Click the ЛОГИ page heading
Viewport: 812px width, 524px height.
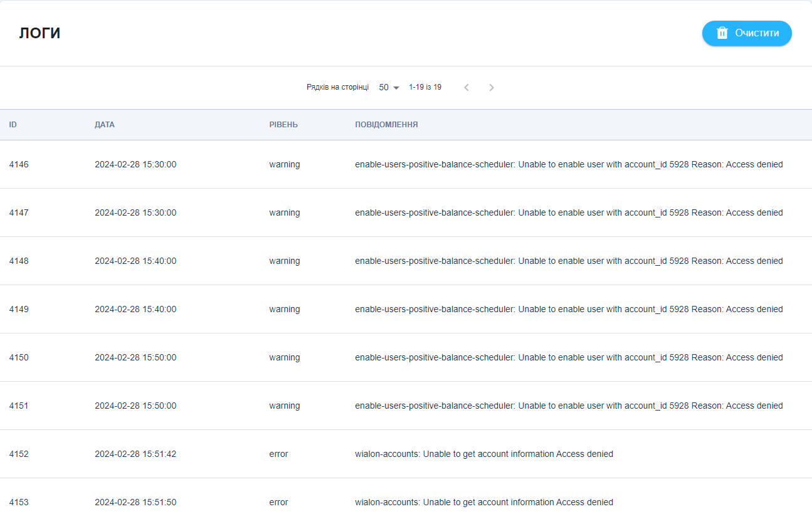click(x=40, y=34)
